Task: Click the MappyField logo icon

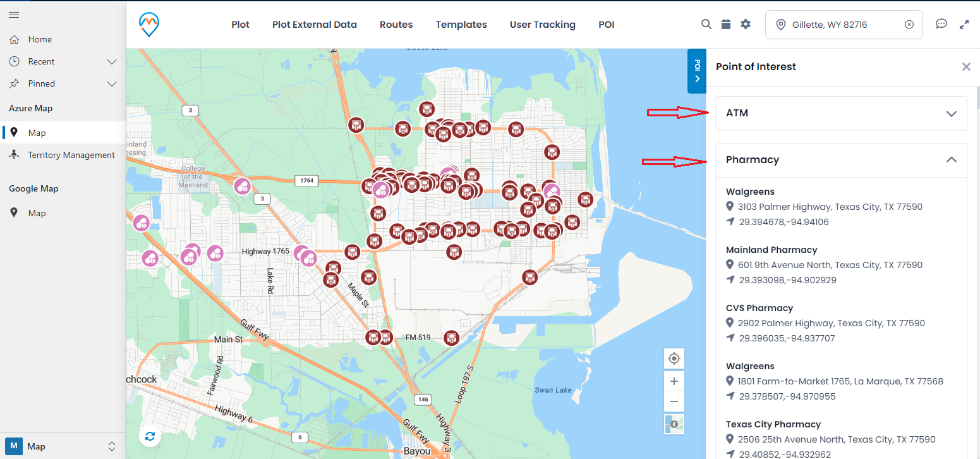Action: click(149, 24)
